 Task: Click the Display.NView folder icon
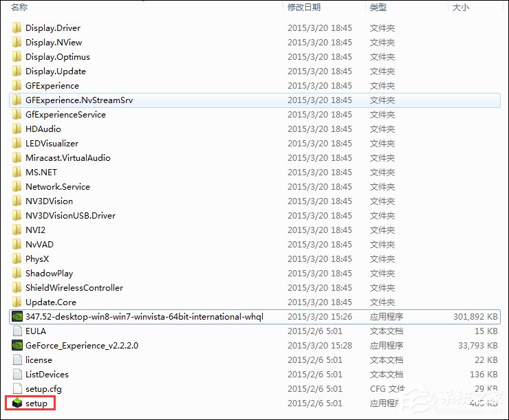pos(17,42)
